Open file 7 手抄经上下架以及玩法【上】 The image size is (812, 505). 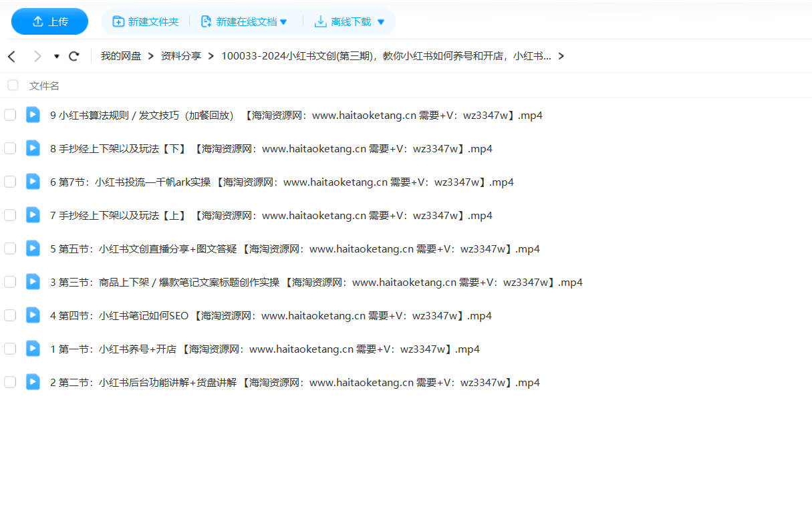tap(271, 215)
